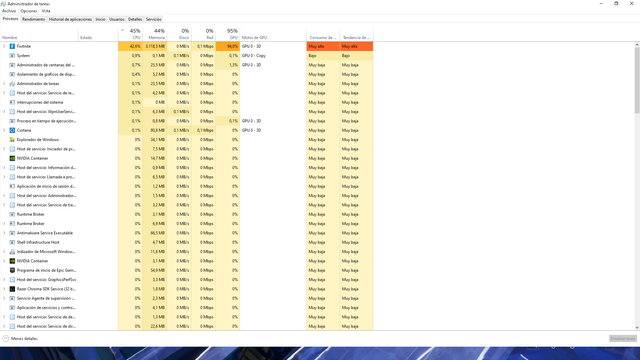Click the '94,0%' GPU cell for Fortnite
Viewport: 640px width, 360px height.
coord(228,46)
